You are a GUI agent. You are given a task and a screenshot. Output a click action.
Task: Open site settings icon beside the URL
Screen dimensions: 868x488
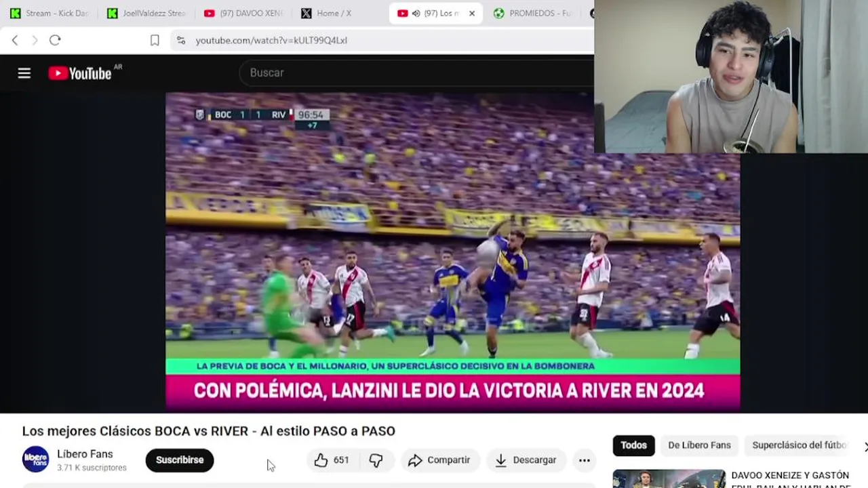point(181,40)
